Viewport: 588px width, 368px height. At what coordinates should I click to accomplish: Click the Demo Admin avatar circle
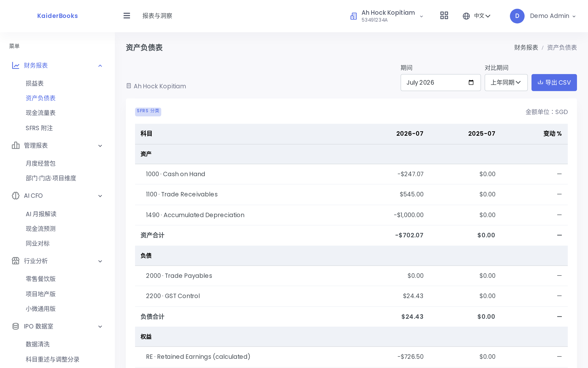[517, 16]
